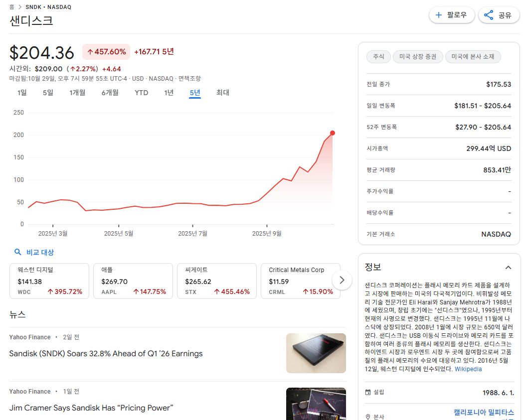
Task: Click the Sandisk SSD news thumbnail
Action: (316, 353)
